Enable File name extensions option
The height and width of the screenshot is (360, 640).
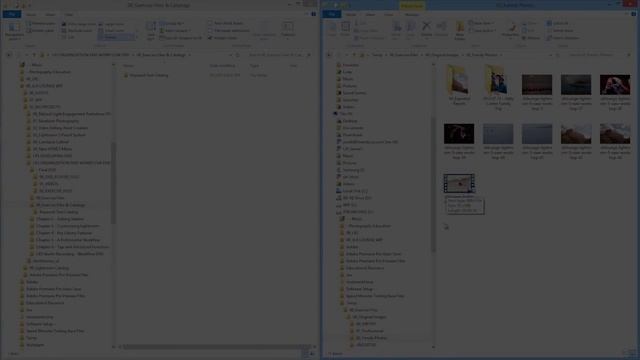tap(229, 31)
